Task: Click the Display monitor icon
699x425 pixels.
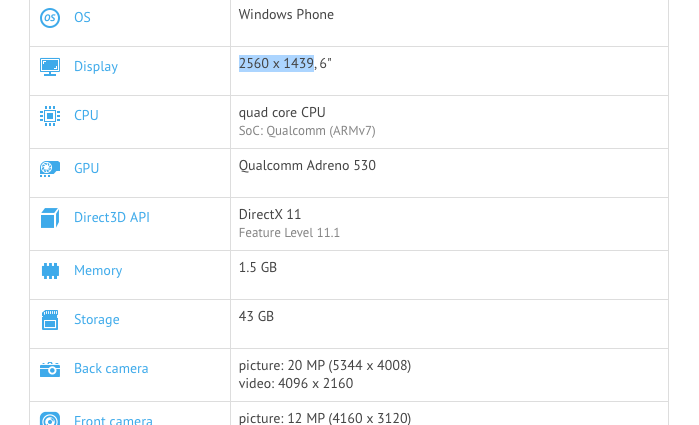Action: click(50, 66)
